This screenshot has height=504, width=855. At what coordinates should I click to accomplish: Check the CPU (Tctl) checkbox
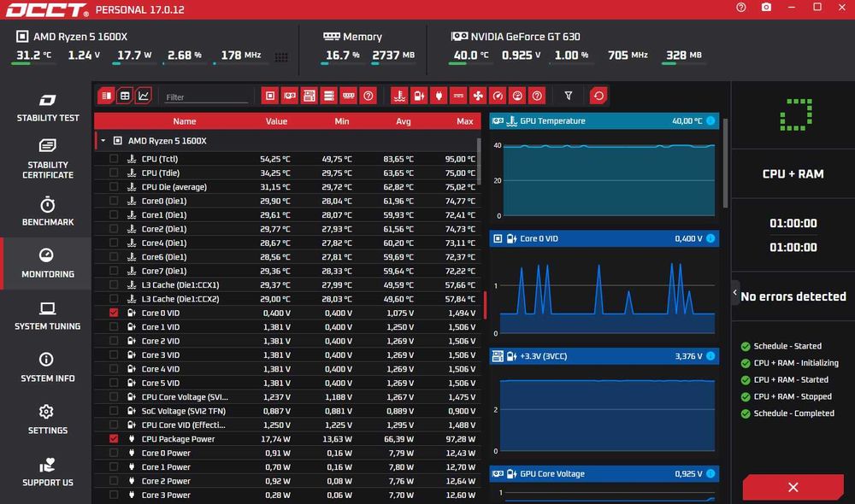[x=114, y=159]
